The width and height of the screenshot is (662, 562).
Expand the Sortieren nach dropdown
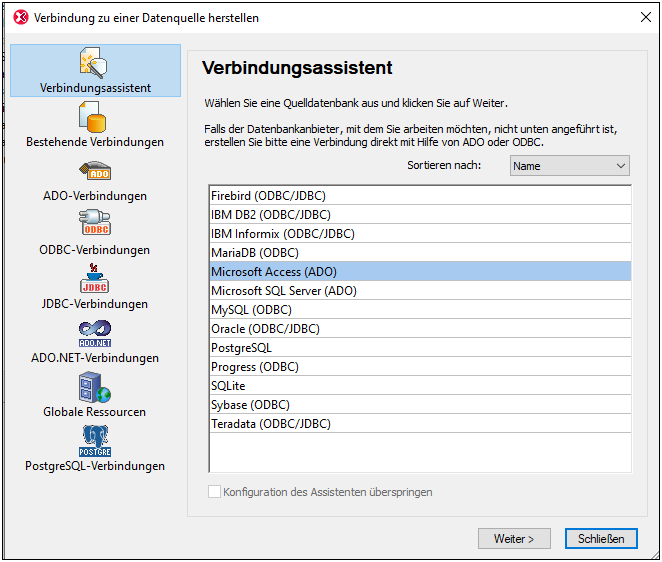570,166
